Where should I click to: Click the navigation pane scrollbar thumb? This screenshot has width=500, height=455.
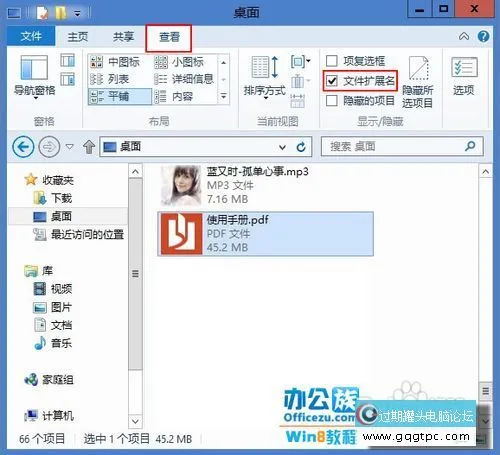(135, 274)
